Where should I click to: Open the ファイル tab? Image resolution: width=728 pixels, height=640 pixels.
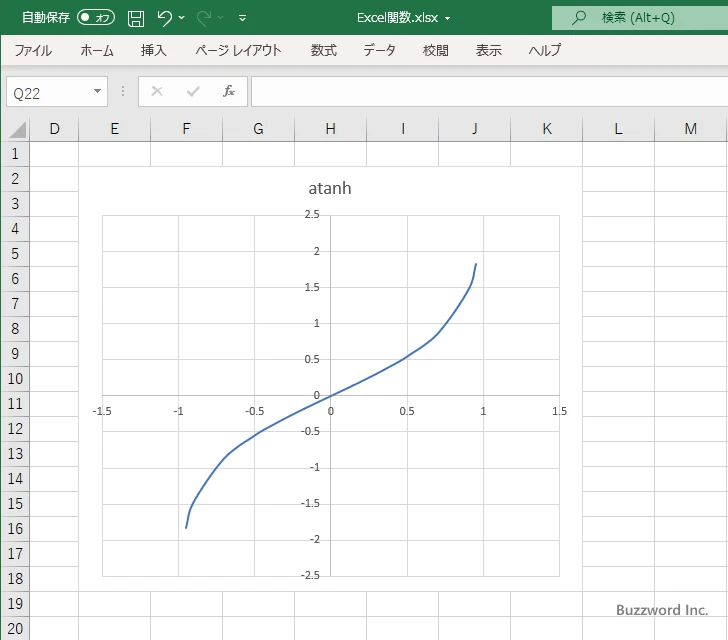point(33,50)
